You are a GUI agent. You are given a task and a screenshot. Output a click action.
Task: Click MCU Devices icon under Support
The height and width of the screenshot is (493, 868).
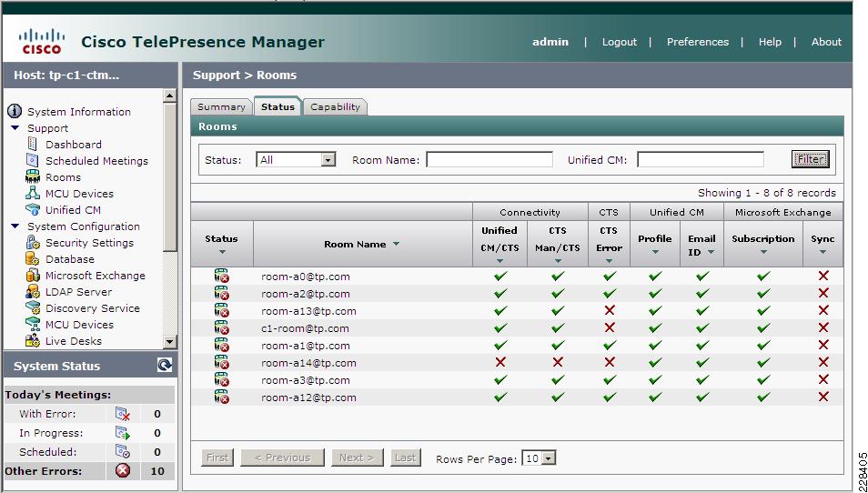click(x=33, y=193)
